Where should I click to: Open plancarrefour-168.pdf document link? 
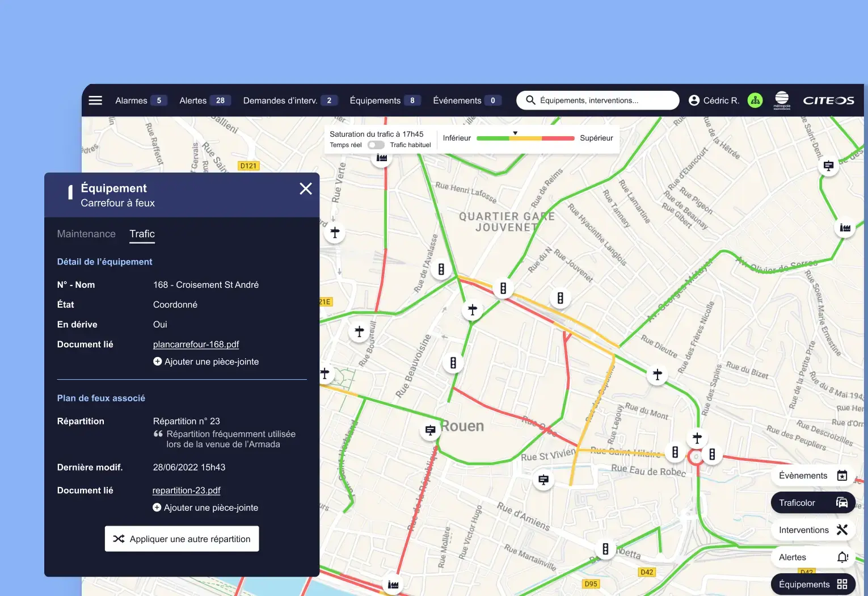click(196, 345)
